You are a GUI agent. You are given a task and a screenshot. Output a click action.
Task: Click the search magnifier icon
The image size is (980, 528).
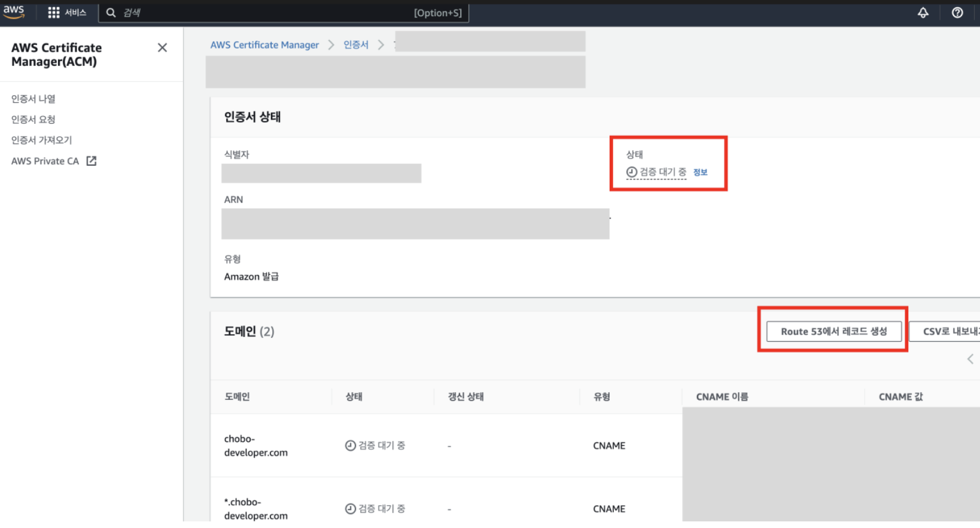111,13
